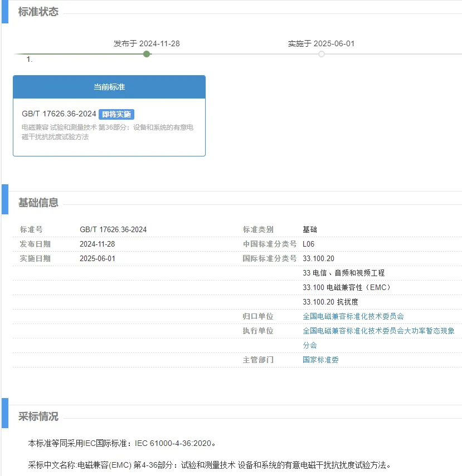The image size is (462, 476).
Task: Click the 标准状态 section heading
Action: 38,12
